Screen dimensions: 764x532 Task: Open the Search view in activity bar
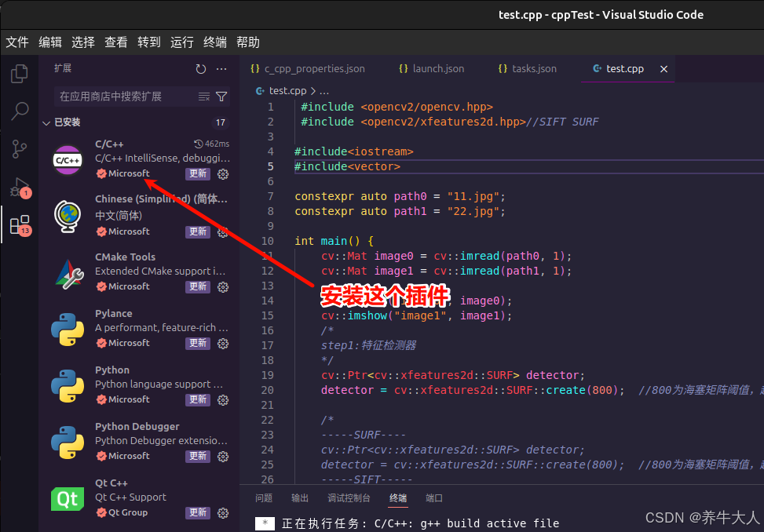20,111
